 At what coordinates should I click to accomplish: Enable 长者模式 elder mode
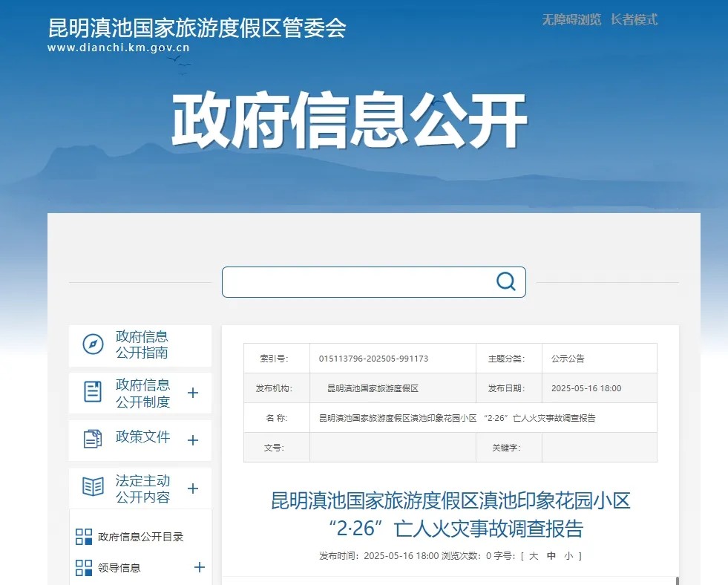tap(633, 20)
